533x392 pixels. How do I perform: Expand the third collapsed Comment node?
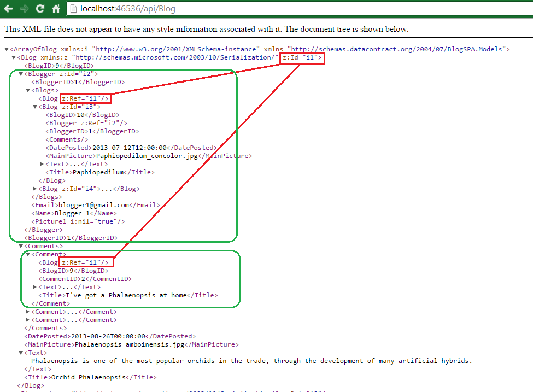(27, 320)
